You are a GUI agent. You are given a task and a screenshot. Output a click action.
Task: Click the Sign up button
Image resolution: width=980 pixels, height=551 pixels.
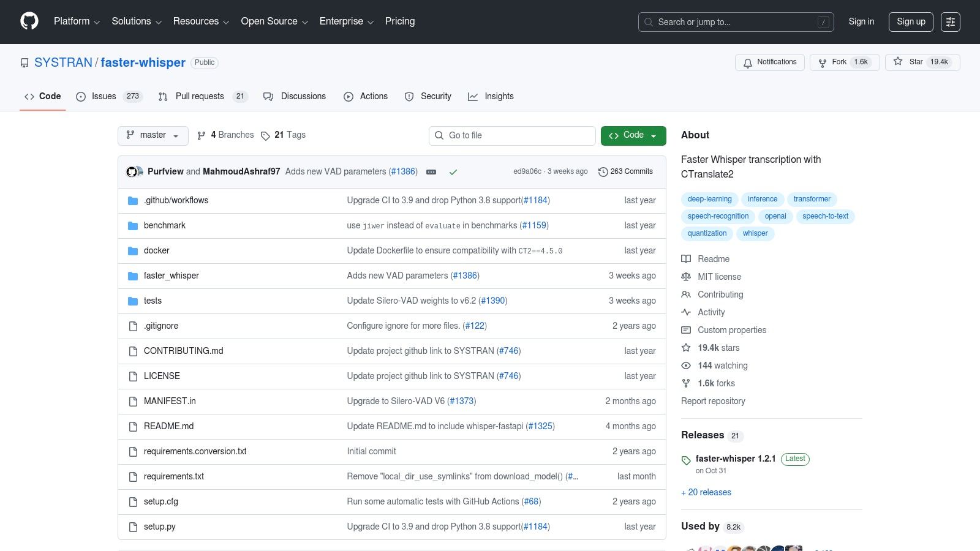[911, 22]
